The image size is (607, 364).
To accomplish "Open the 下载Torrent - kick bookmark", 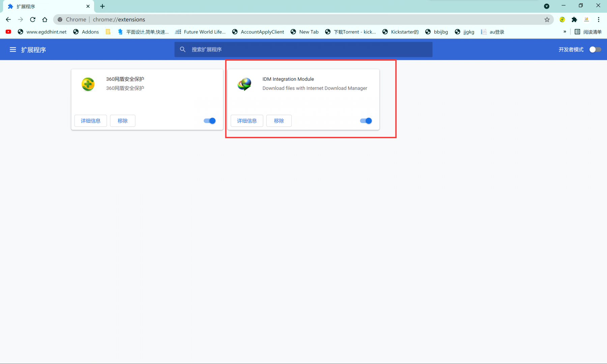I will click(x=350, y=32).
